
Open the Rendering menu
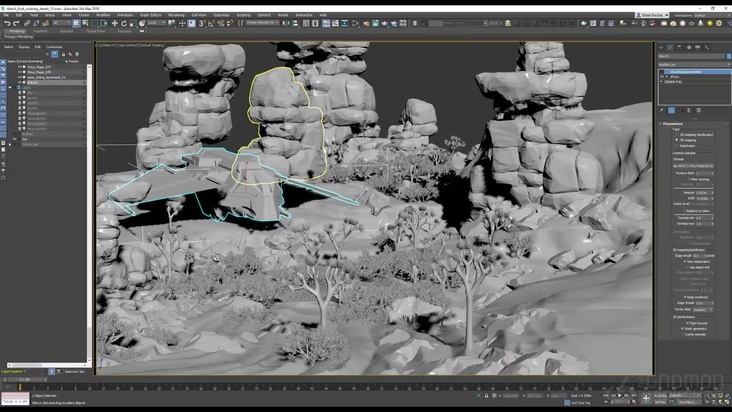click(x=176, y=15)
